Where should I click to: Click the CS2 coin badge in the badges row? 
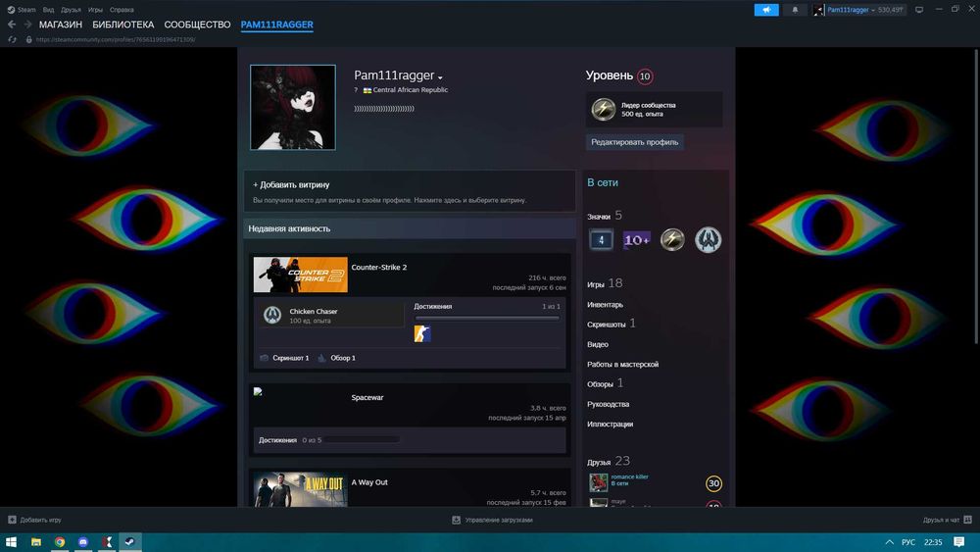(709, 239)
